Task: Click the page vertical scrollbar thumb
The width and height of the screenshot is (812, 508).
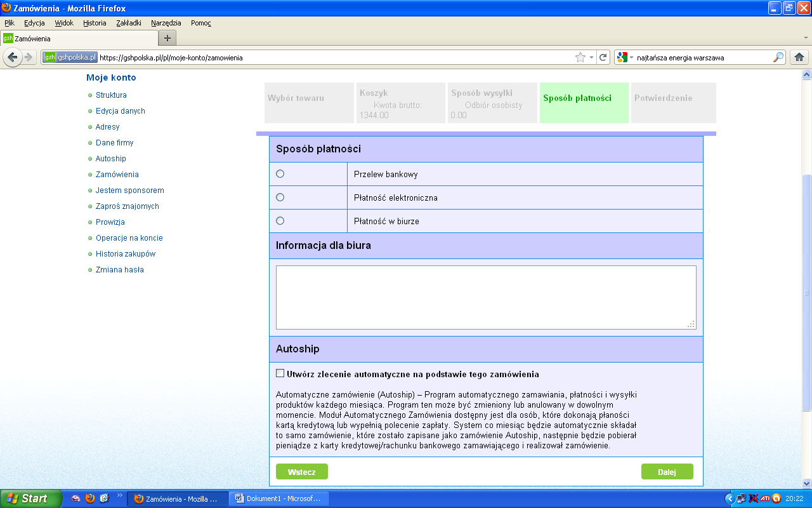Action: point(807,292)
